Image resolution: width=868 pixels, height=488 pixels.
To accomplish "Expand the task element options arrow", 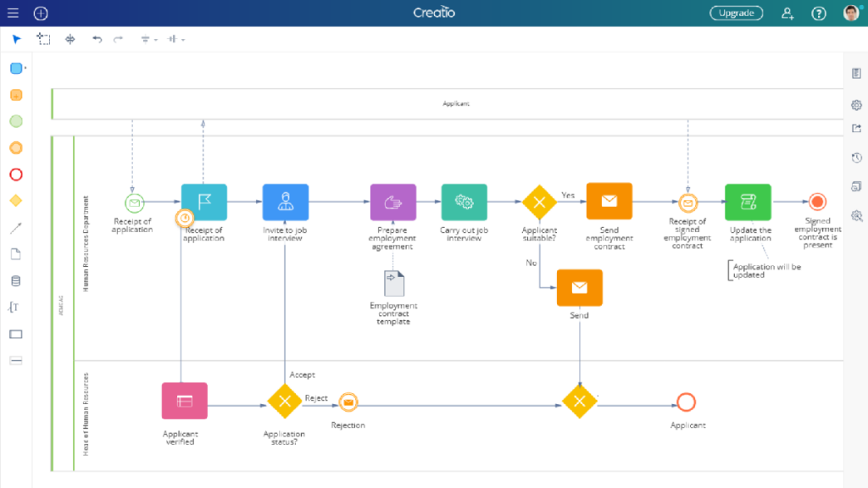I will (27, 69).
